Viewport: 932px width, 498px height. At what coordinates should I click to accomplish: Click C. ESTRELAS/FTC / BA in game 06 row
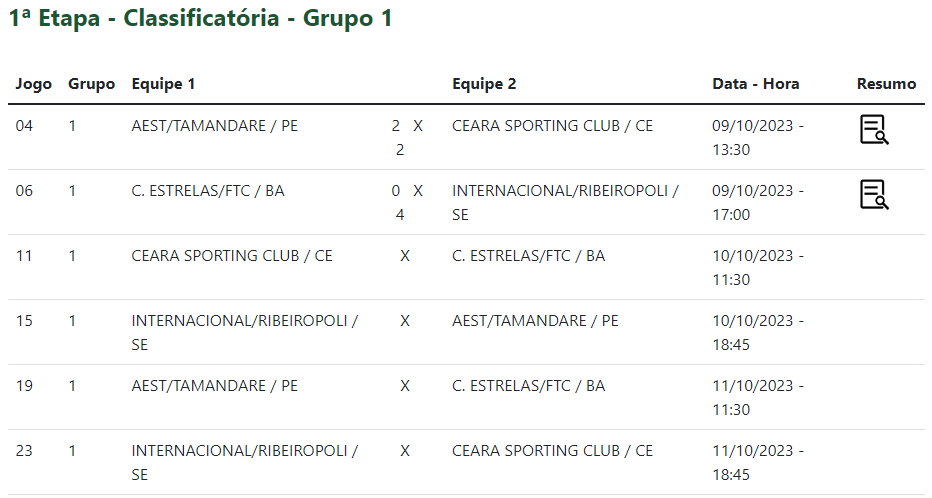pyautogui.click(x=208, y=191)
